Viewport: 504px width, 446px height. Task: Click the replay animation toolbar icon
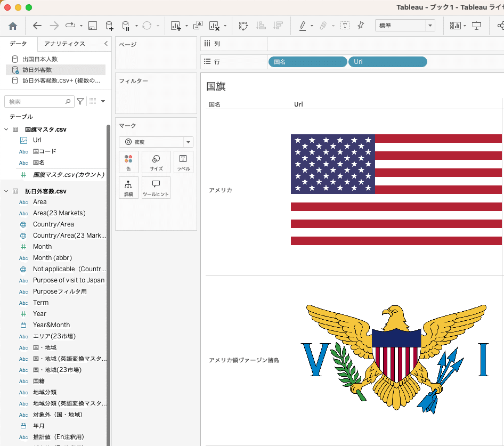pos(70,26)
